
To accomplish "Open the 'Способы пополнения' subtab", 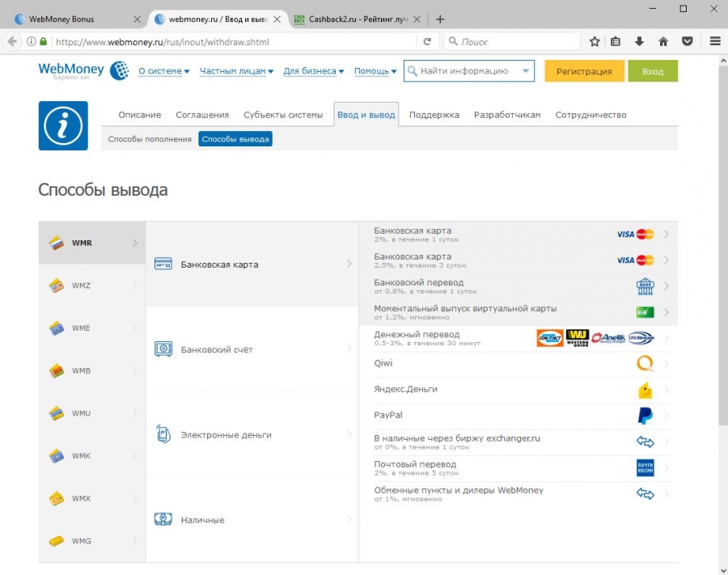I will 150,139.
